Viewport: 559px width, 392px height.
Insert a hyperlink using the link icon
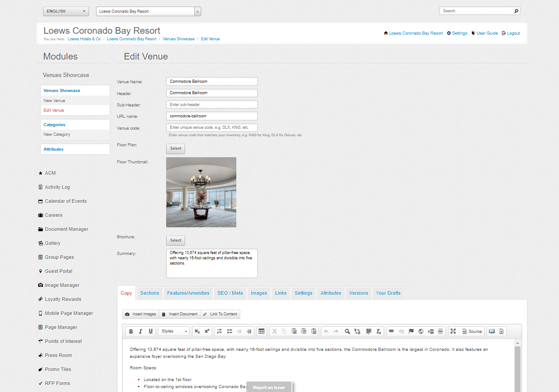pos(391,332)
